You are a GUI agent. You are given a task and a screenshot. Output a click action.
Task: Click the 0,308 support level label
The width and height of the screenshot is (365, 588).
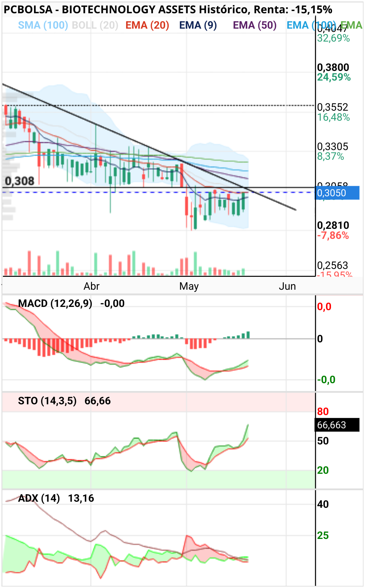20,181
